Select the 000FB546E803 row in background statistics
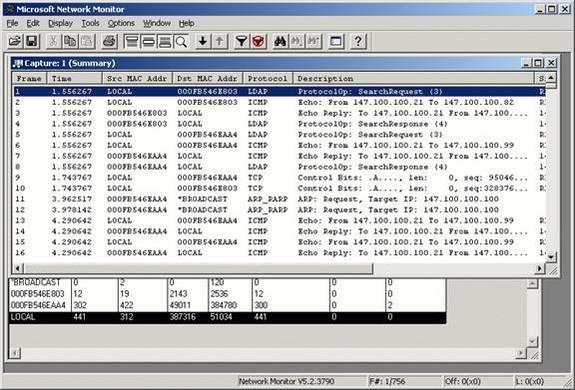Image resolution: width=575 pixels, height=390 pixels. click(227, 294)
